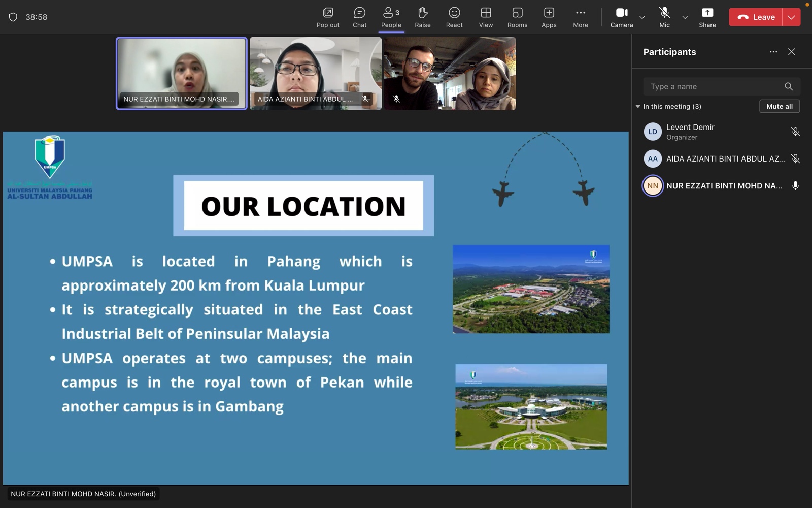Viewport: 812px width, 508px height.
Task: Toggle the People panel button
Action: coord(391,17)
